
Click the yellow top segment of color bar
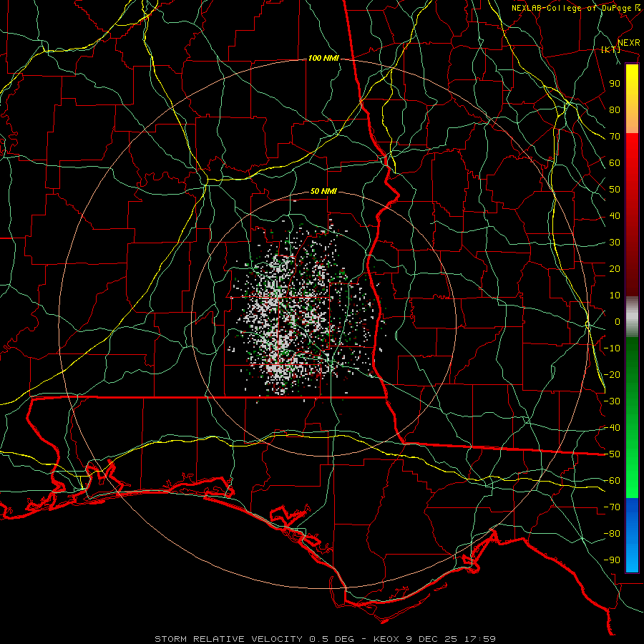(x=632, y=99)
